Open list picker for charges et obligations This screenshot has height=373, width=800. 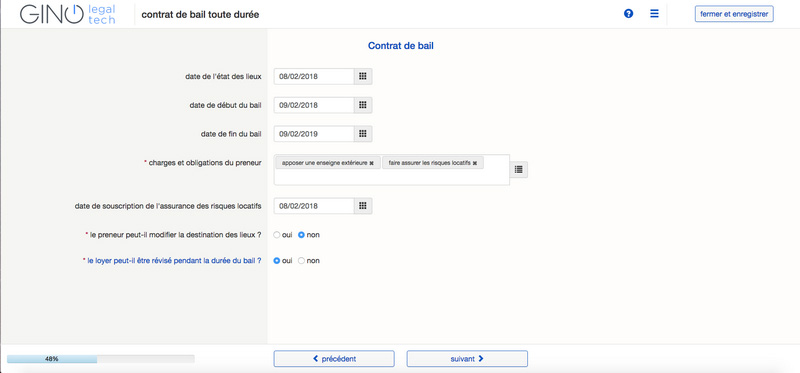(x=519, y=169)
